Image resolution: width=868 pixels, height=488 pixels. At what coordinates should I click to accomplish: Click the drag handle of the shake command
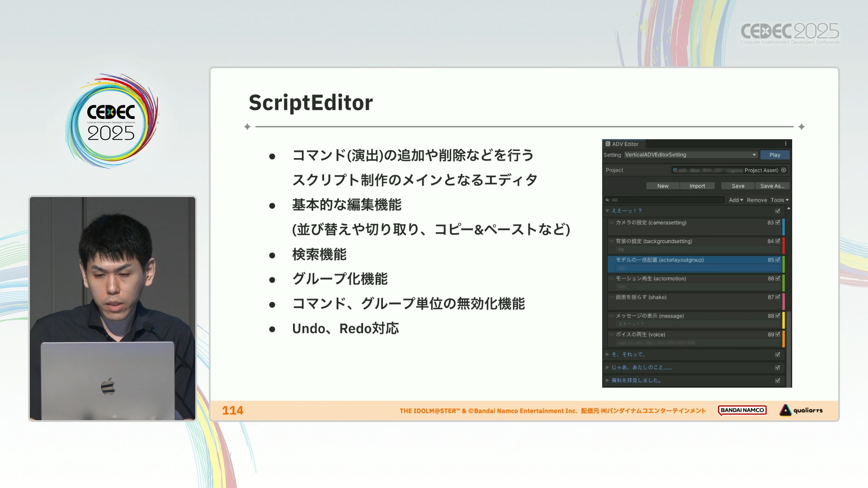[x=611, y=297]
